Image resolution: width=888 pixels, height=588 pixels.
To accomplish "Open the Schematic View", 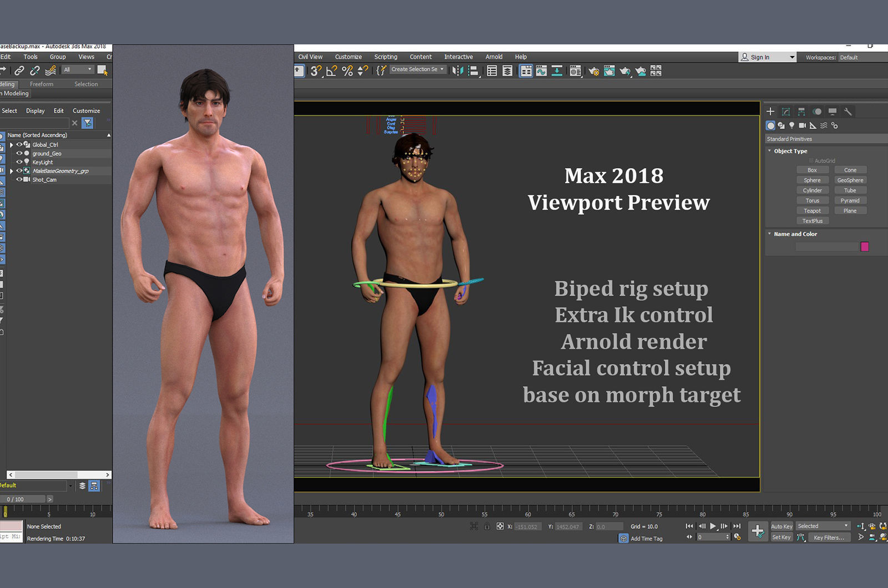I will [x=557, y=70].
